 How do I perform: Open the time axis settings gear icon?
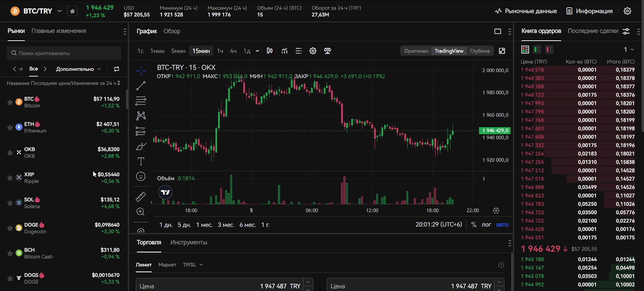click(x=496, y=210)
